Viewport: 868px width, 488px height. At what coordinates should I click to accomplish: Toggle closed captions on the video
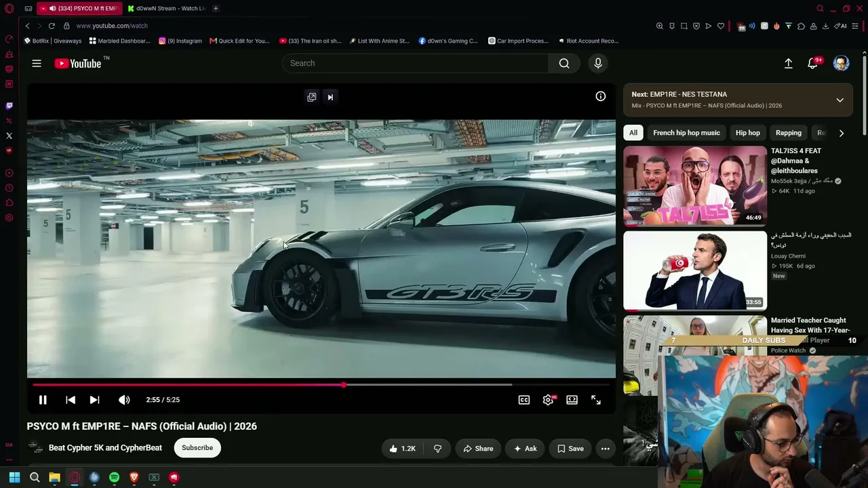(524, 400)
